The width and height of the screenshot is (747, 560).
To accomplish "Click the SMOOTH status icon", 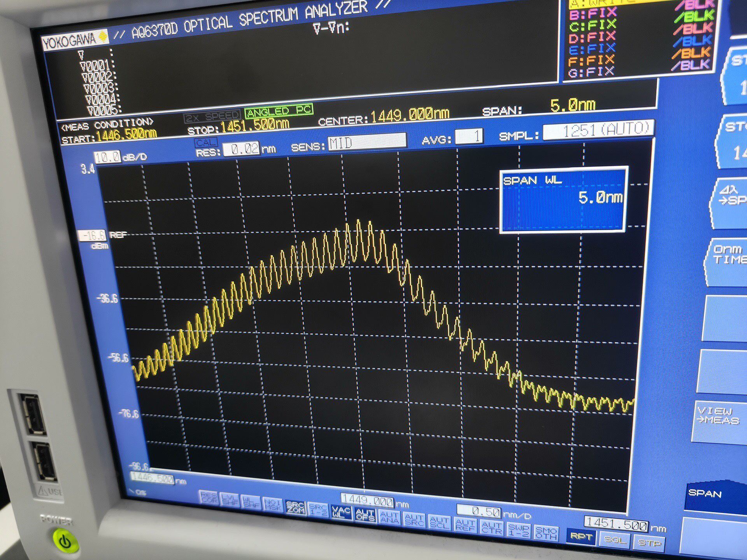I will point(546,532).
